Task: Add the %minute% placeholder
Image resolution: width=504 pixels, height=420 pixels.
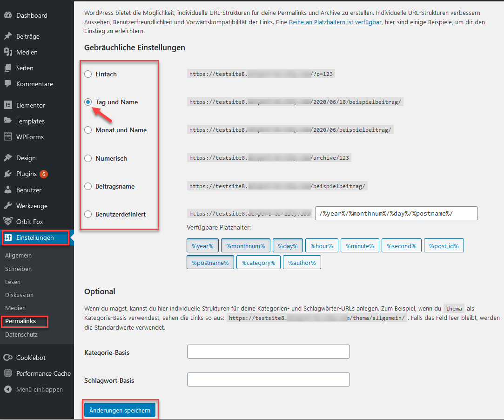Action: pyautogui.click(x=360, y=246)
